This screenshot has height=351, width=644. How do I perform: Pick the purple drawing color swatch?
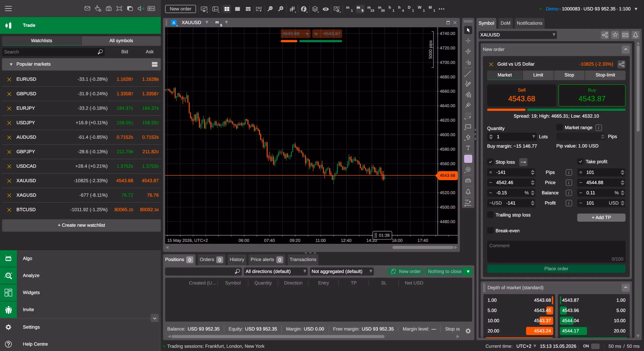click(x=468, y=159)
